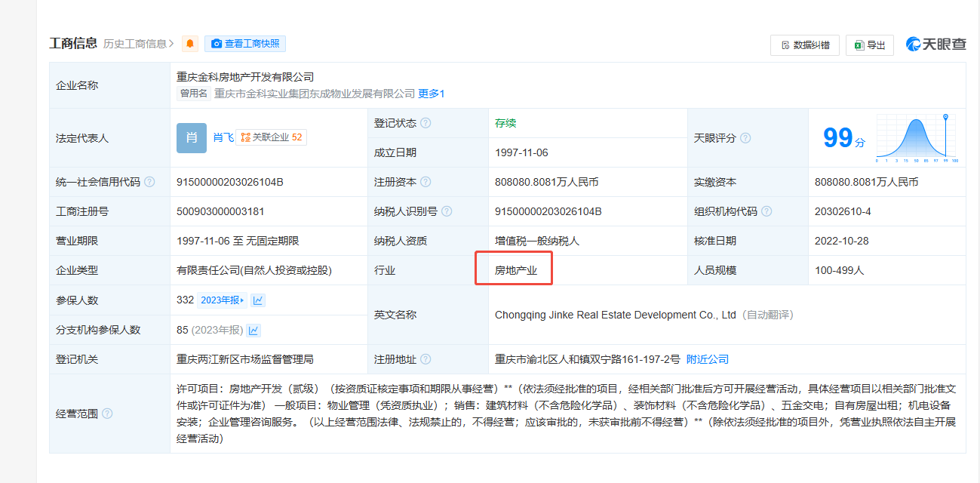Click registration number 500903000003181
The image size is (980, 483).
click(x=220, y=211)
